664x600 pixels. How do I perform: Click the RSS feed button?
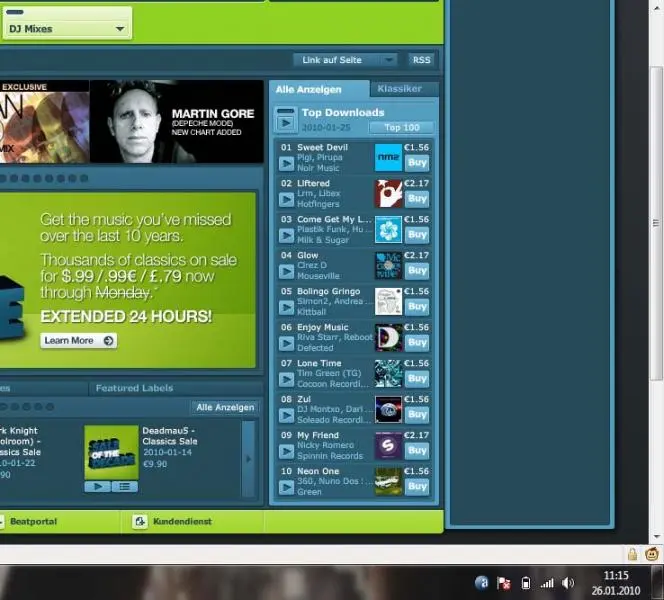pyautogui.click(x=422, y=60)
